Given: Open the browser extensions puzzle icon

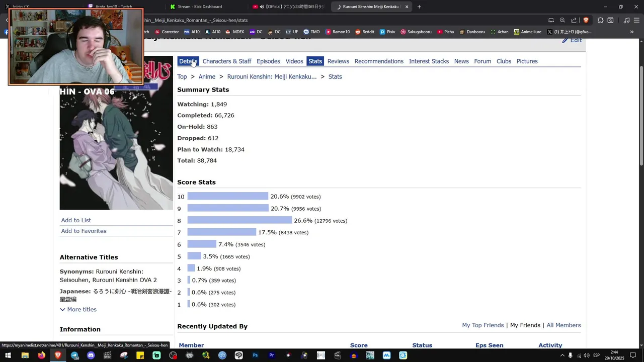Looking at the screenshot, I should point(600,20).
